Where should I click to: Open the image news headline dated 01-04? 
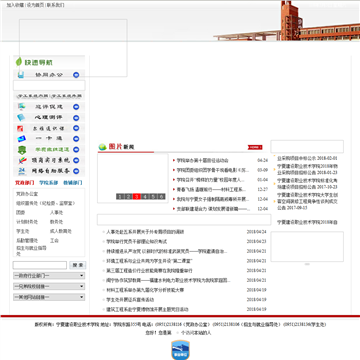(x=210, y=180)
